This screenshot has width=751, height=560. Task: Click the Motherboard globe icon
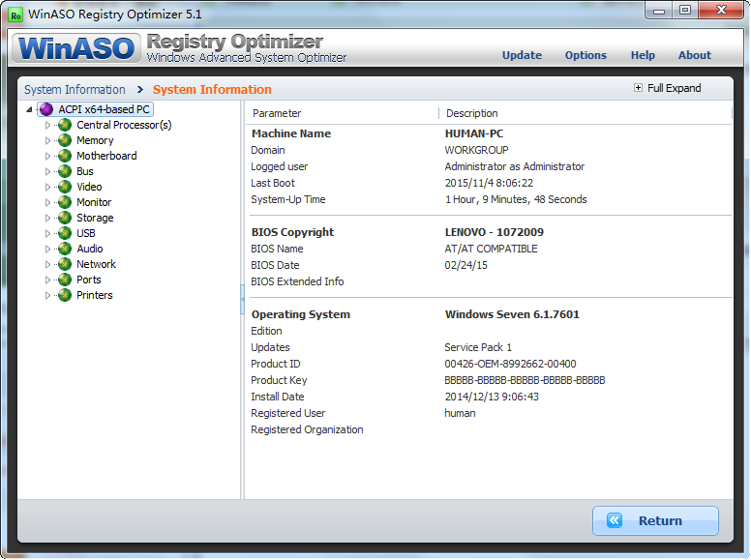point(65,156)
